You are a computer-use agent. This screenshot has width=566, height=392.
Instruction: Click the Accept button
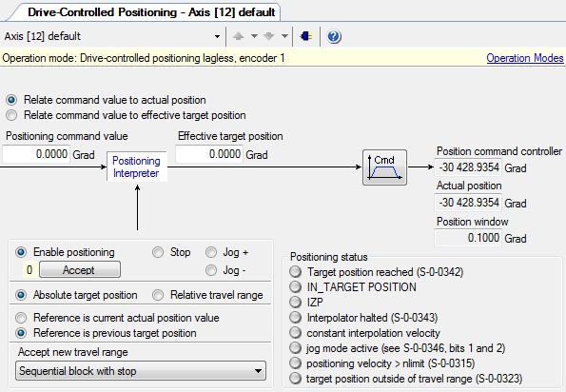(x=80, y=269)
